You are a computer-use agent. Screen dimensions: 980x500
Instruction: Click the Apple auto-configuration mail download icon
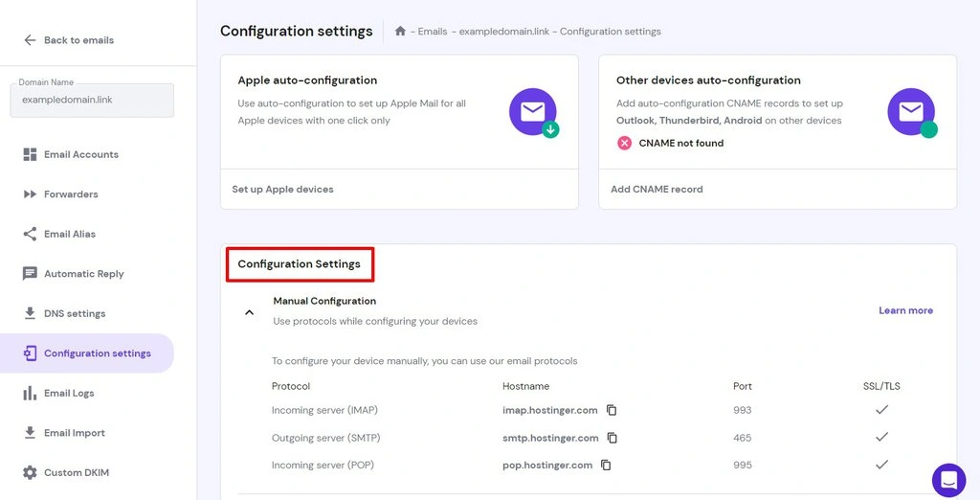tap(534, 113)
